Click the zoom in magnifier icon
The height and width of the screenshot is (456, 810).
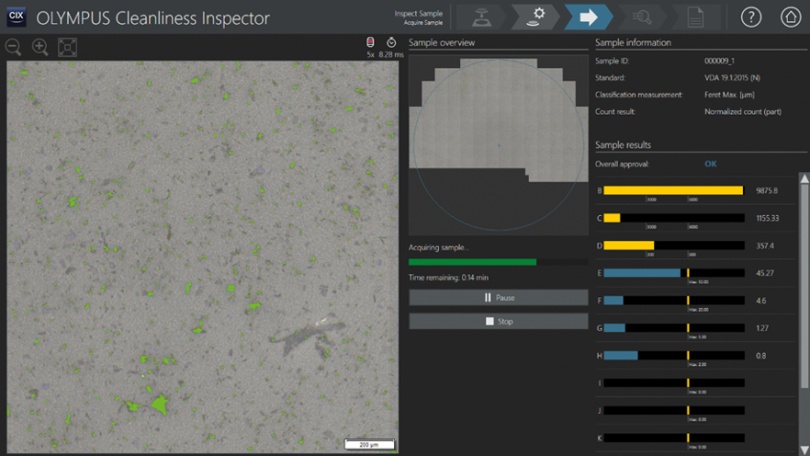coord(40,47)
